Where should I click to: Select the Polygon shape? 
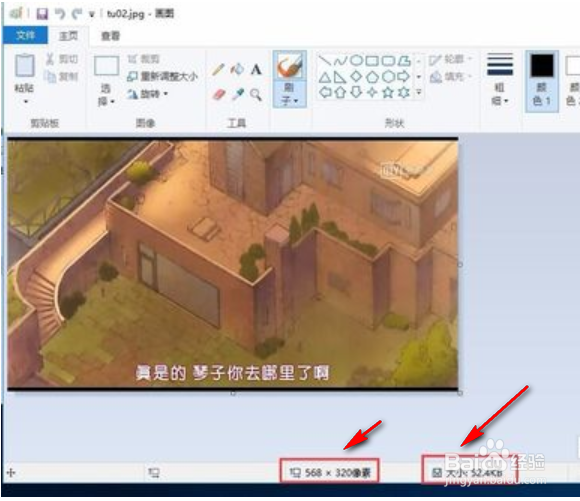(404, 61)
